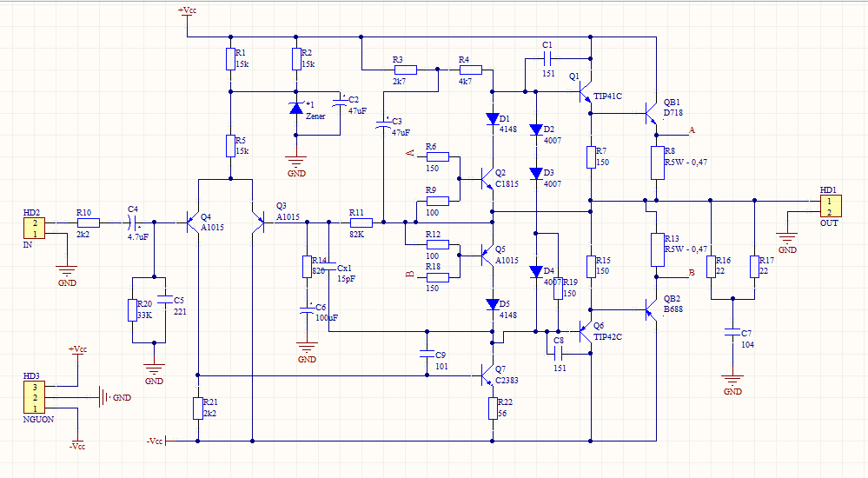Click resistor R19 body
Screen dimensions: 868x478
click(558, 288)
